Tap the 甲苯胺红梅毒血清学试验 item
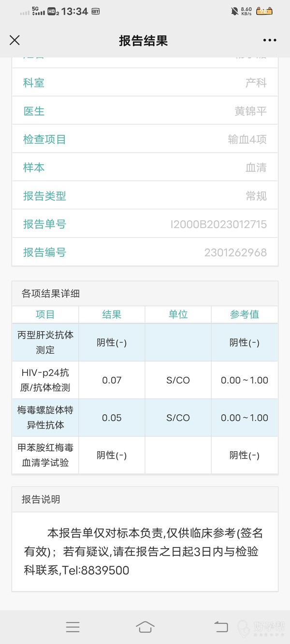Screen dimensions: 290x644 45,455
